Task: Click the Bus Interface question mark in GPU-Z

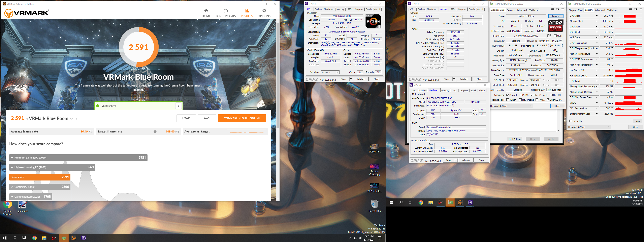Action: tap(562, 46)
